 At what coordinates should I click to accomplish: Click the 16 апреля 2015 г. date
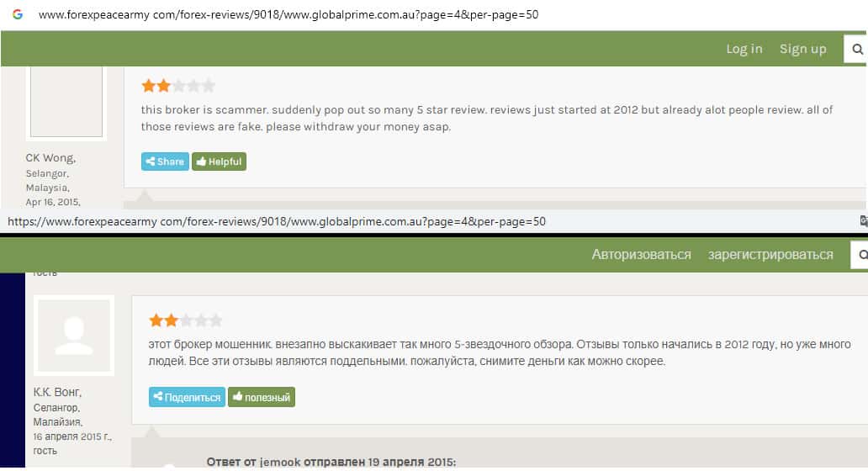[x=72, y=437]
